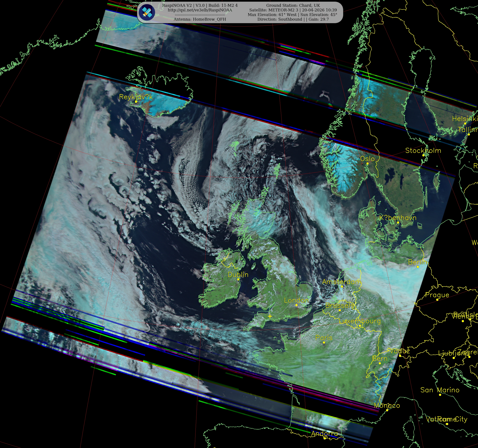Click the Andorra city label
Screen dimensions: 478x448
click(x=325, y=434)
